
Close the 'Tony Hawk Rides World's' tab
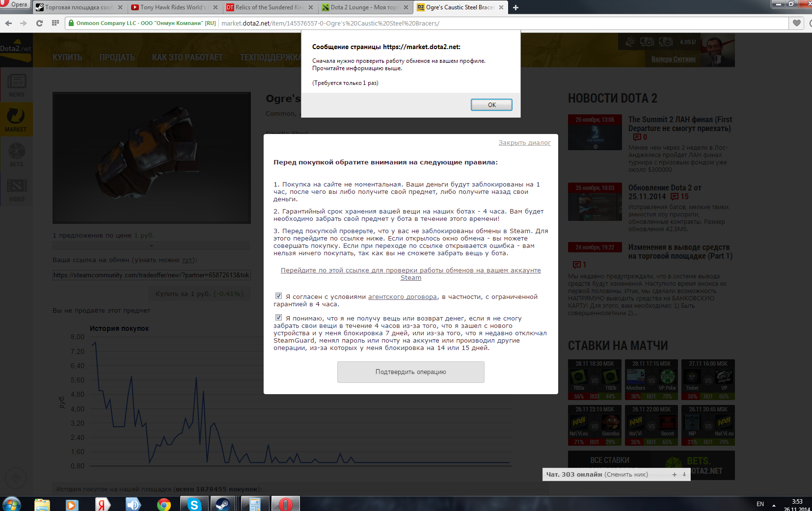[x=216, y=7]
